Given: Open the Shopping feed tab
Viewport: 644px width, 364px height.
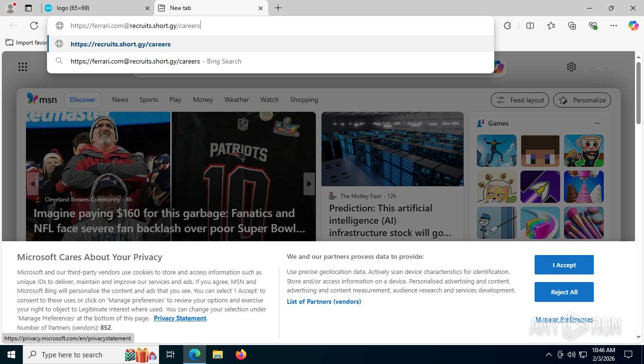Looking at the screenshot, I should point(304,100).
